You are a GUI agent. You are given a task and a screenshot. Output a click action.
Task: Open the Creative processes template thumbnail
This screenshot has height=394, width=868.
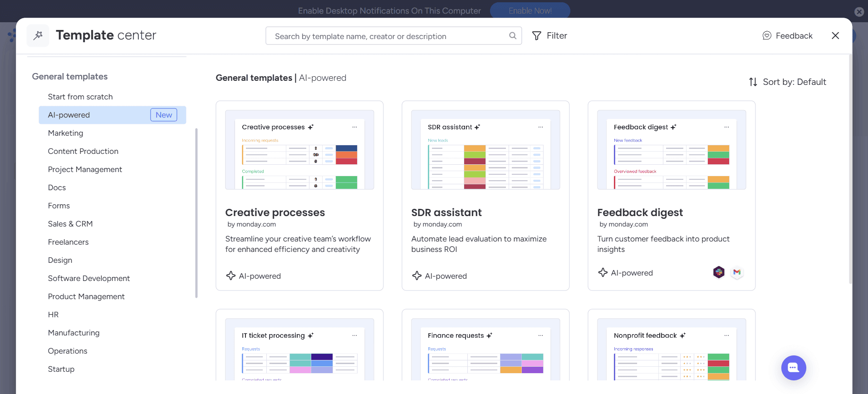299,150
